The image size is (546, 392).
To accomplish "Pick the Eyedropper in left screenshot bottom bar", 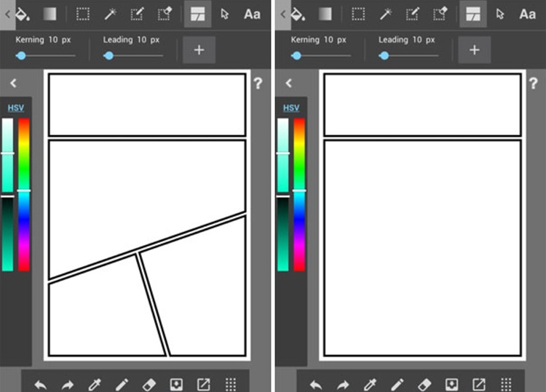I will click(95, 385).
